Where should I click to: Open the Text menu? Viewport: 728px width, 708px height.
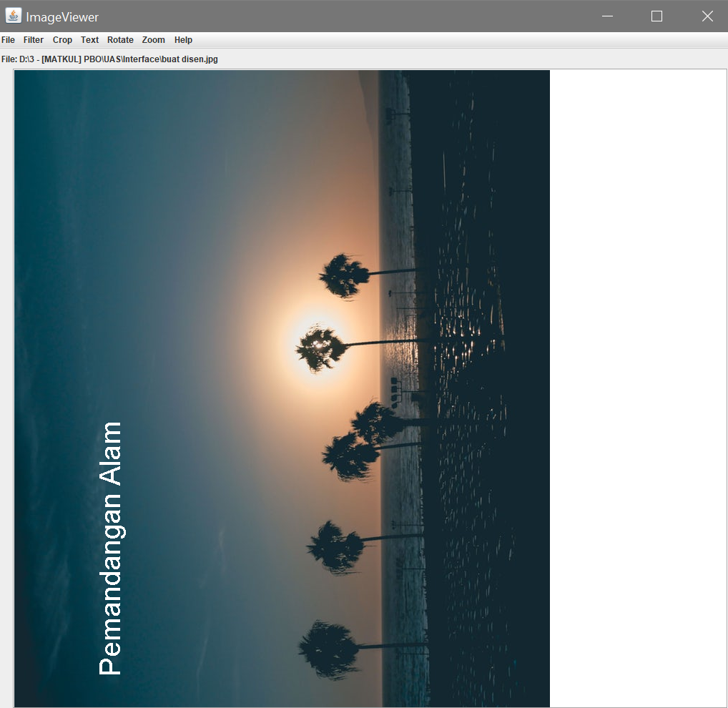click(x=89, y=40)
